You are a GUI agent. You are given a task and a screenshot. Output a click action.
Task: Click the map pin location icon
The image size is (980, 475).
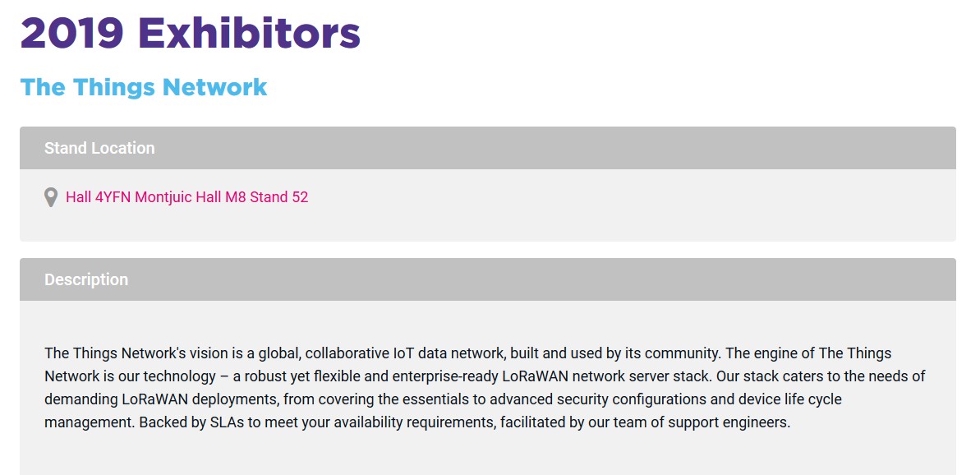click(x=51, y=197)
